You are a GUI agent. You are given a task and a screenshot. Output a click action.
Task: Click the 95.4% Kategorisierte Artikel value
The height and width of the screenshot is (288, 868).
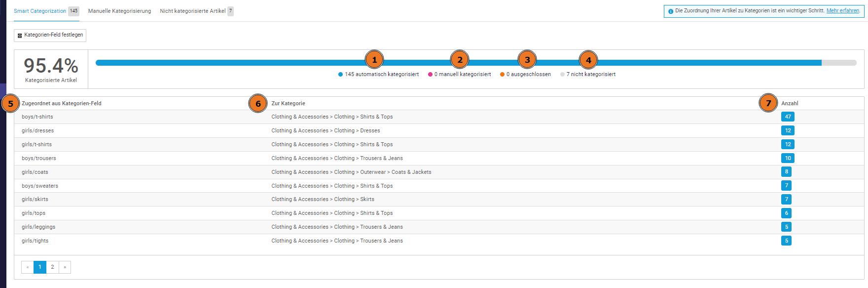pyautogui.click(x=51, y=66)
